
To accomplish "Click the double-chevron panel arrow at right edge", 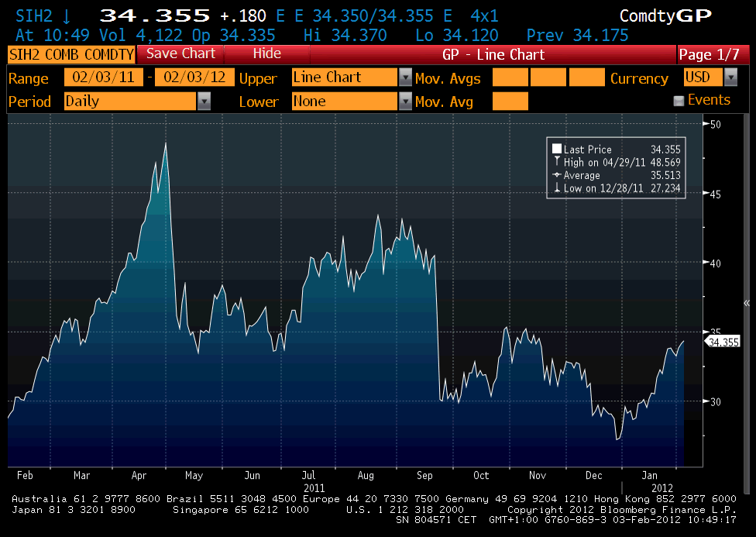I will (747, 303).
